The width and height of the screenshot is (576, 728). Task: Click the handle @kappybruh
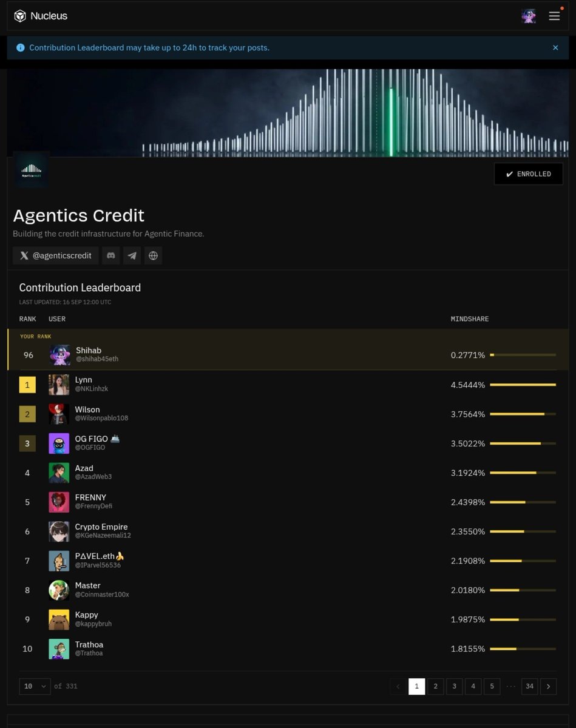(x=93, y=624)
